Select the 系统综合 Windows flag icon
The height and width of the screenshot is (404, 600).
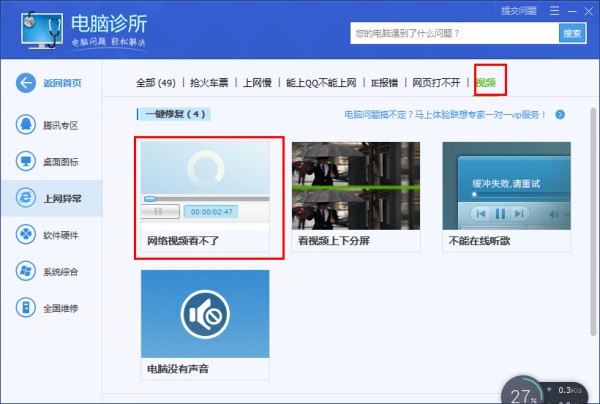[x=26, y=271]
